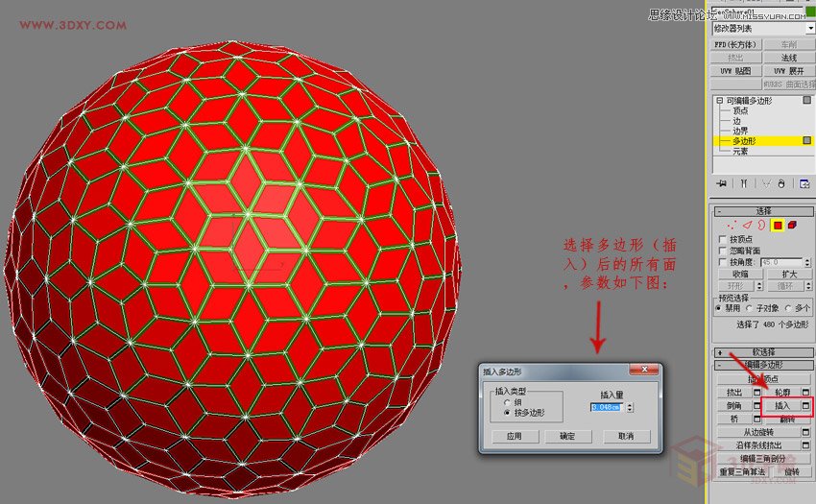Select 边 in modifier stack
Viewport: 816px width, 504px height.
coord(736,120)
